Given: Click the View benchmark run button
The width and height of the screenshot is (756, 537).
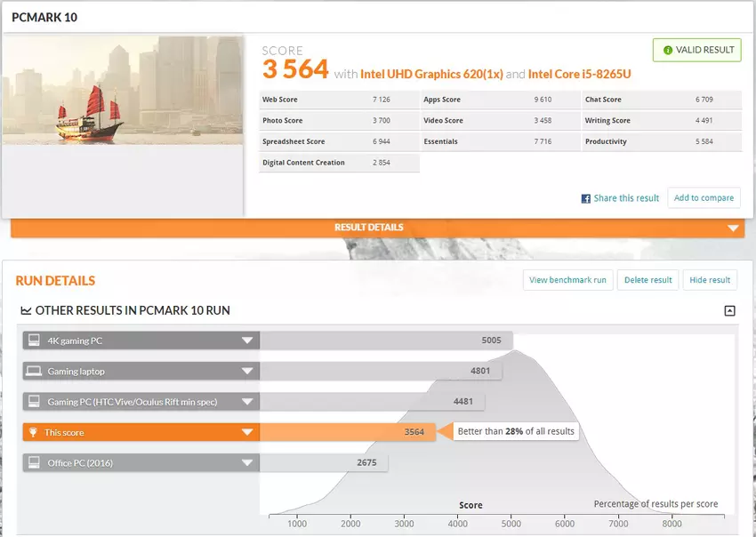Looking at the screenshot, I should (567, 280).
